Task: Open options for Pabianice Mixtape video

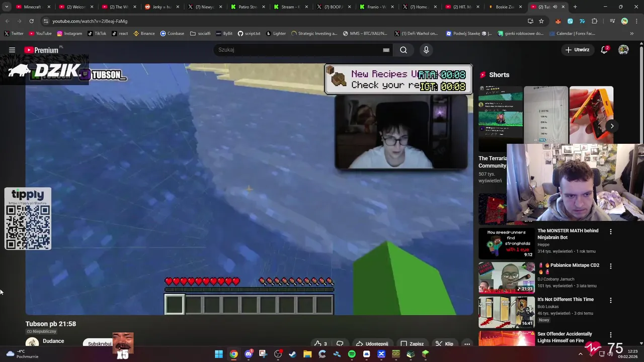Action: click(x=611, y=266)
